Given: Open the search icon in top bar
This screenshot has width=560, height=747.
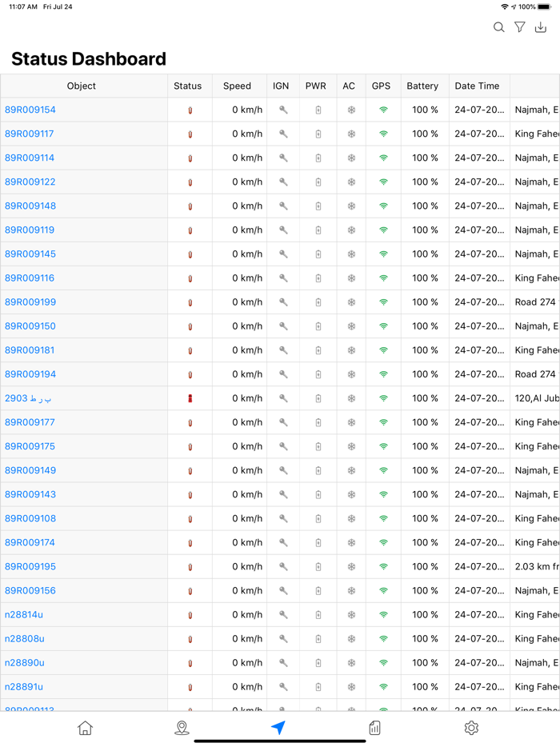Looking at the screenshot, I should click(498, 27).
